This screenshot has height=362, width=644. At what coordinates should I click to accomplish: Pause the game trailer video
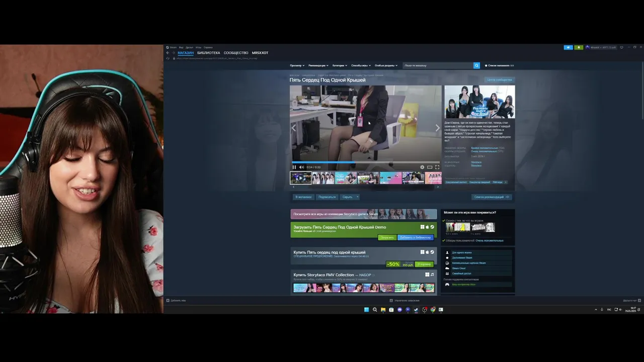click(x=294, y=167)
